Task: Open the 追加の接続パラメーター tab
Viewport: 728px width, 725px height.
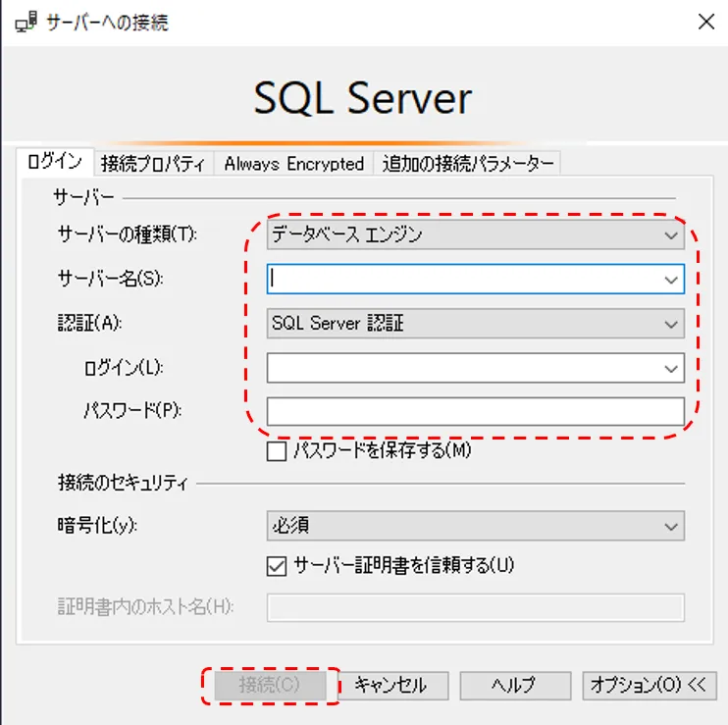Action: [468, 164]
